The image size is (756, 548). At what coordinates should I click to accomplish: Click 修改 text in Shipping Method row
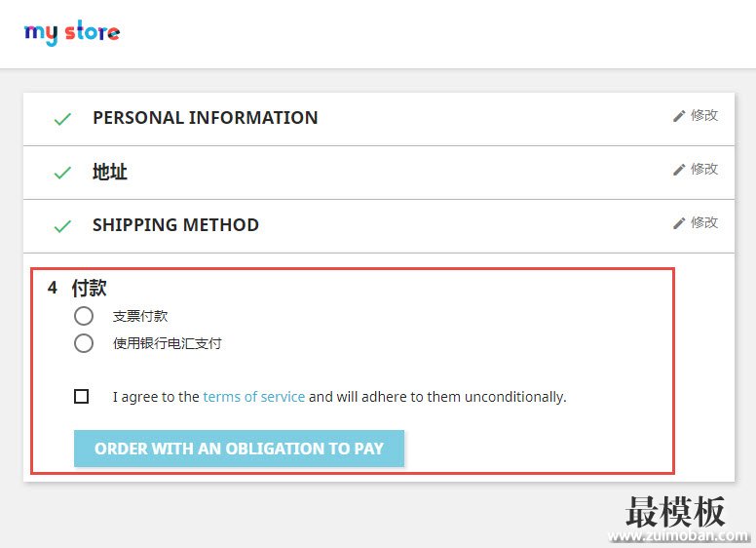(704, 222)
